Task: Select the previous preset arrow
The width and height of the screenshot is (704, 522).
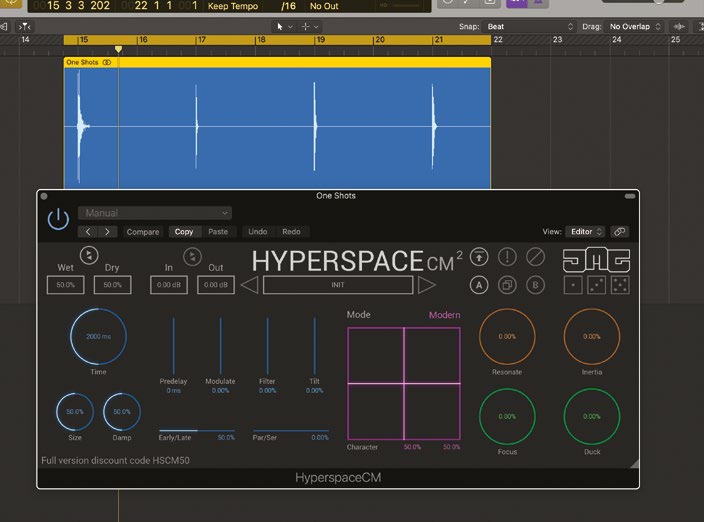Action: 249,285
